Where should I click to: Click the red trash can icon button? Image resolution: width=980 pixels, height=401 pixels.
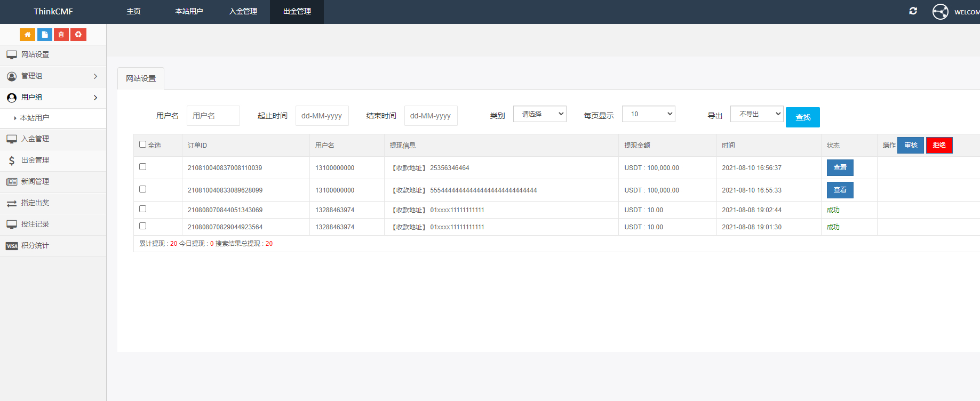[61, 35]
